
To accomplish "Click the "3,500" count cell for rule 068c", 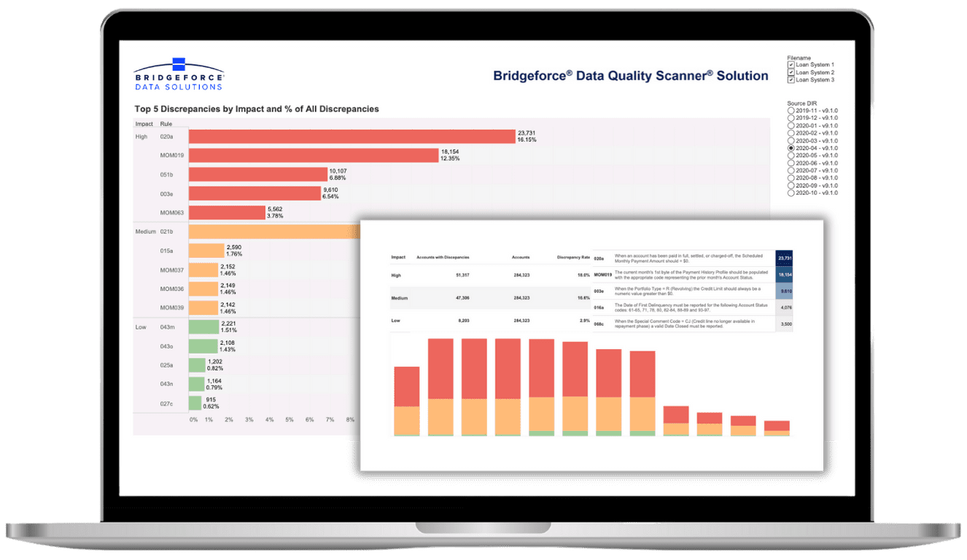I will [785, 324].
